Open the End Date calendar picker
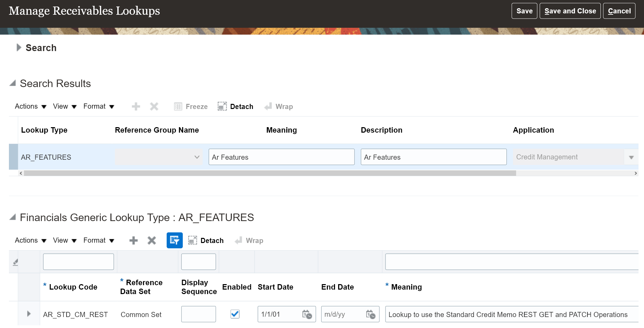This screenshot has height=328, width=644. (371, 314)
